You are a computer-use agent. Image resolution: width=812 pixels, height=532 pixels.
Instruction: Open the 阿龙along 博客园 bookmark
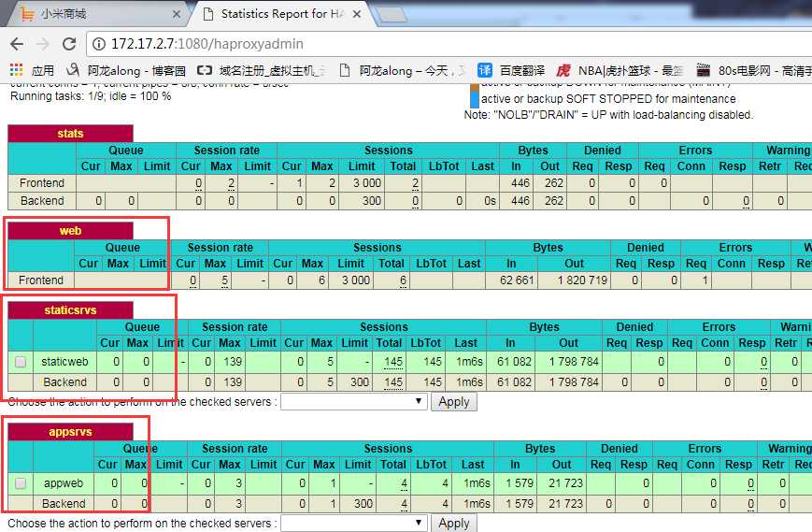[x=126, y=70]
